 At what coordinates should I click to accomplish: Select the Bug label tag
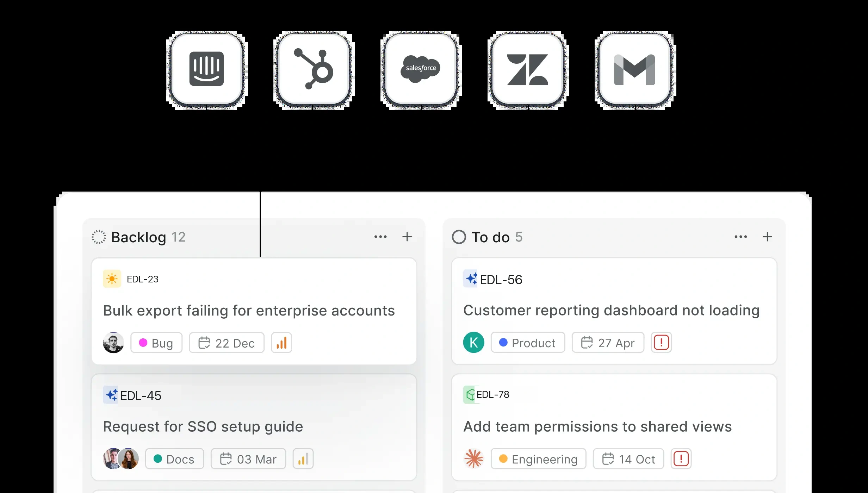156,343
